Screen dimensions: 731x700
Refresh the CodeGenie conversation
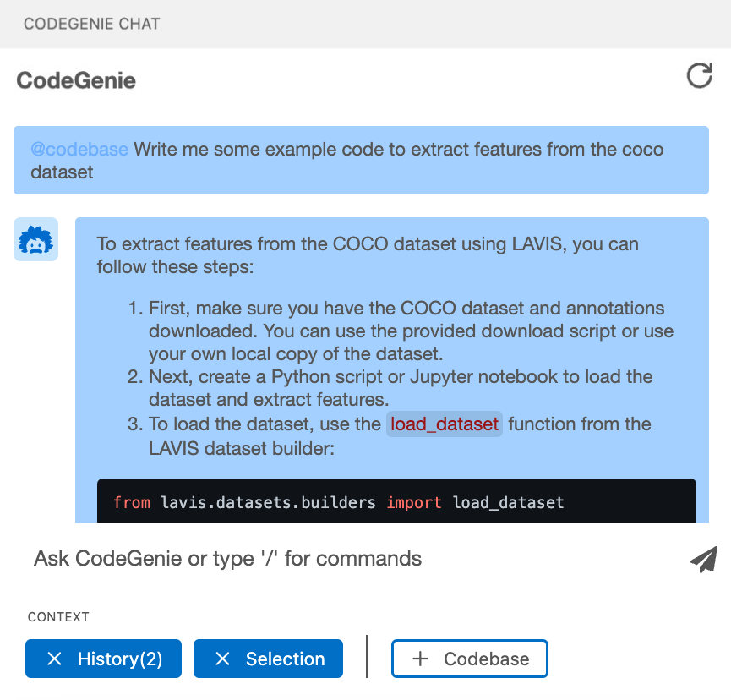698,77
